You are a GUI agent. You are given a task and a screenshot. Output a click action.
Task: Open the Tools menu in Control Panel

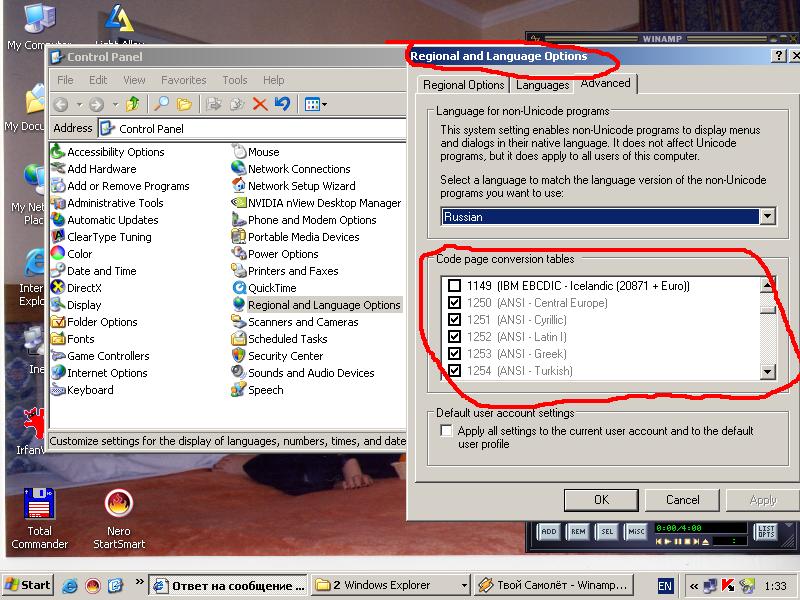pyautogui.click(x=235, y=80)
